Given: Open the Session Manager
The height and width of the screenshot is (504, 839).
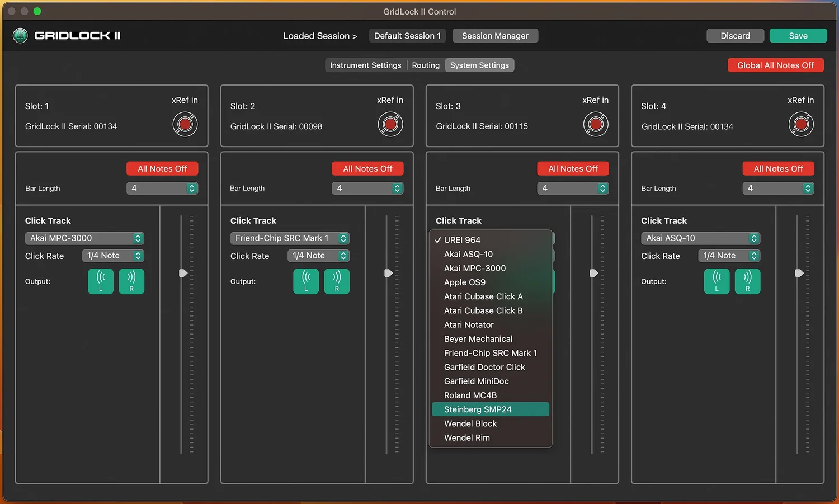Looking at the screenshot, I should (x=494, y=35).
